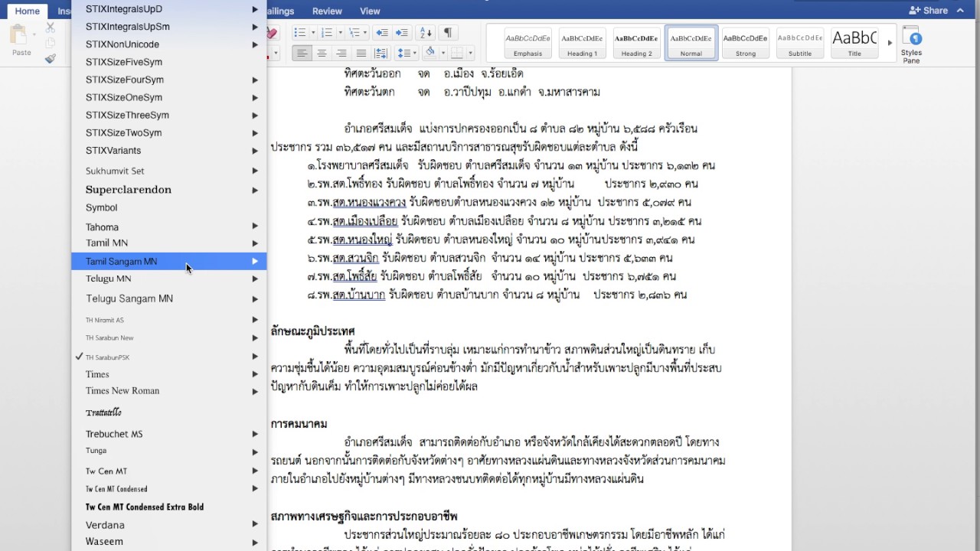This screenshot has width=980, height=551.
Task: Click the Paste clipboard icon
Action: (x=18, y=34)
